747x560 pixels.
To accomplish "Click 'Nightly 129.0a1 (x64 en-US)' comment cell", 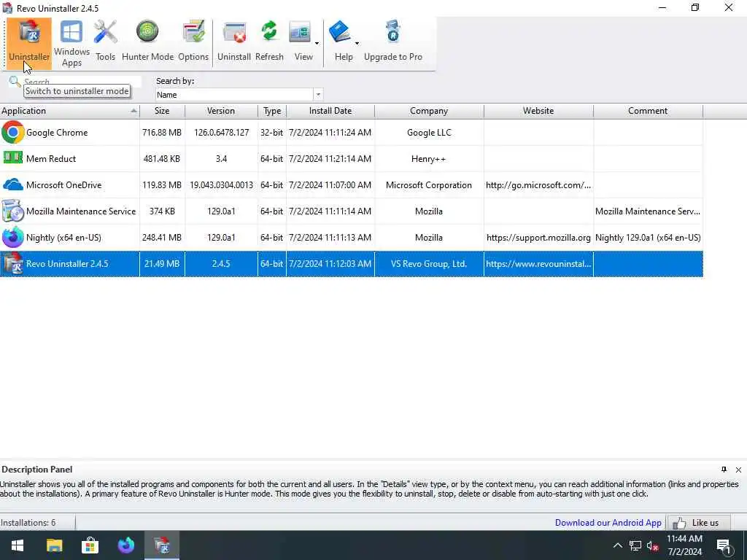I will coord(648,237).
